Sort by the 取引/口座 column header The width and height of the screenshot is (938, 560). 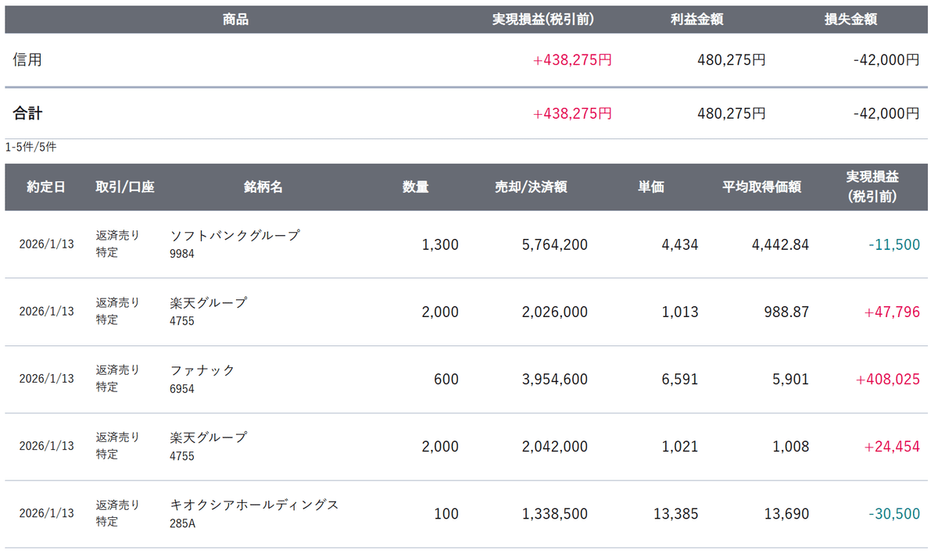click(x=125, y=187)
